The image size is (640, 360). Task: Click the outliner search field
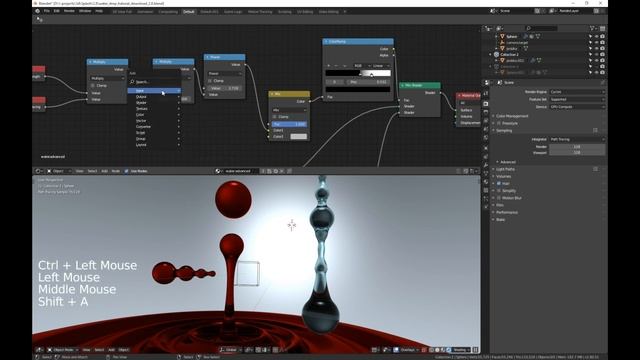(541, 28)
